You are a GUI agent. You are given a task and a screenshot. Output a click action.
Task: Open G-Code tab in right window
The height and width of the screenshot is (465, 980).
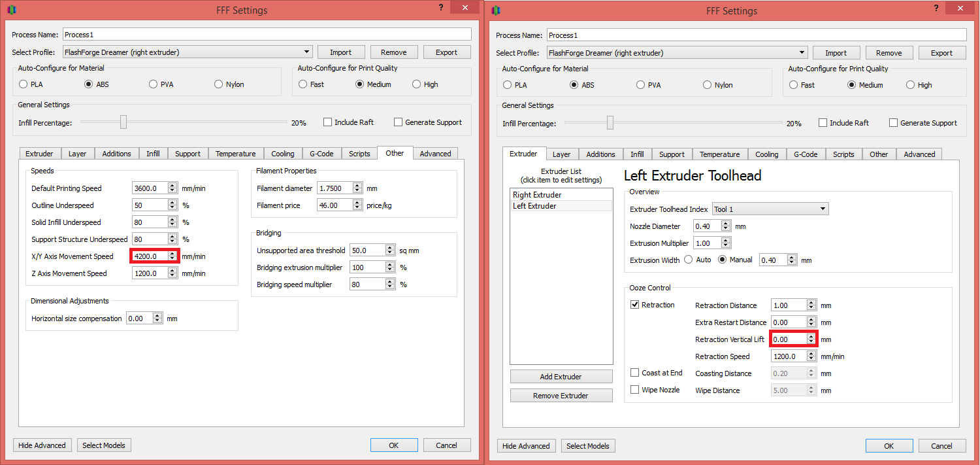(x=806, y=154)
